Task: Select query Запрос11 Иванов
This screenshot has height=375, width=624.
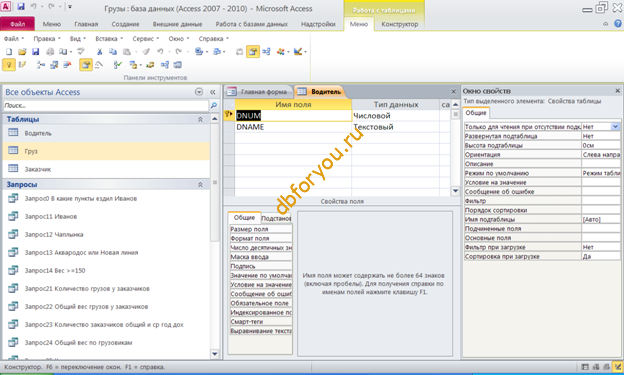Action: (106, 217)
